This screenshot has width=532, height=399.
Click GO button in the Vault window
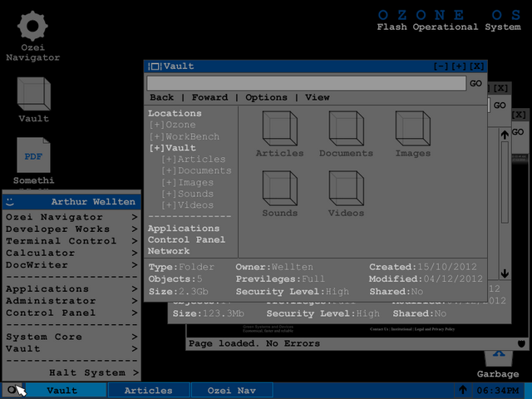[x=475, y=83]
